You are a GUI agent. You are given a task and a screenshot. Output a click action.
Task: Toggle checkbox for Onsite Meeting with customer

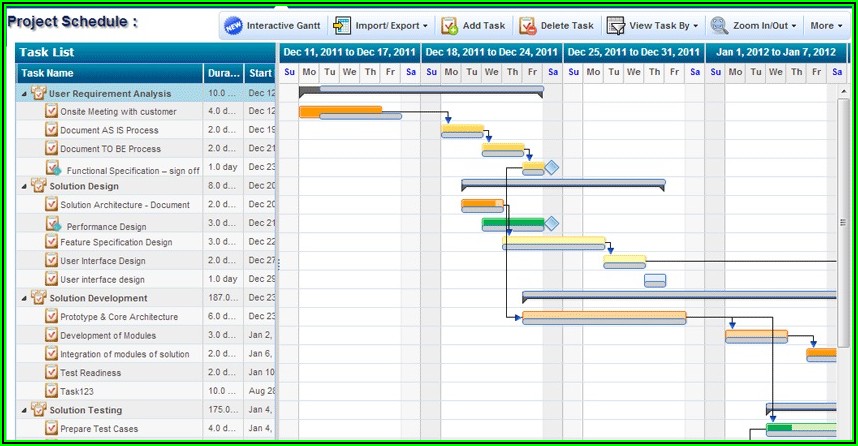point(51,111)
